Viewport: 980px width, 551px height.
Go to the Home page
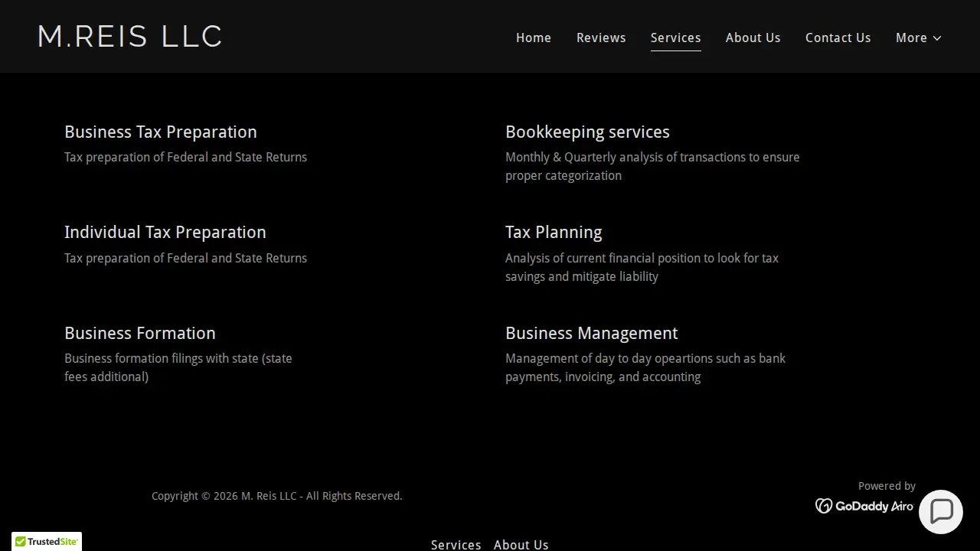click(x=534, y=37)
